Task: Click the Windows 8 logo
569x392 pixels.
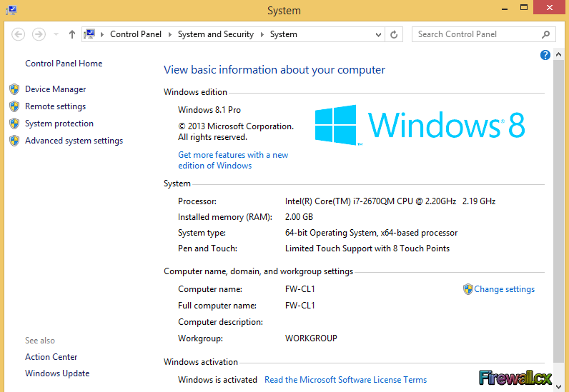Action: pos(420,125)
